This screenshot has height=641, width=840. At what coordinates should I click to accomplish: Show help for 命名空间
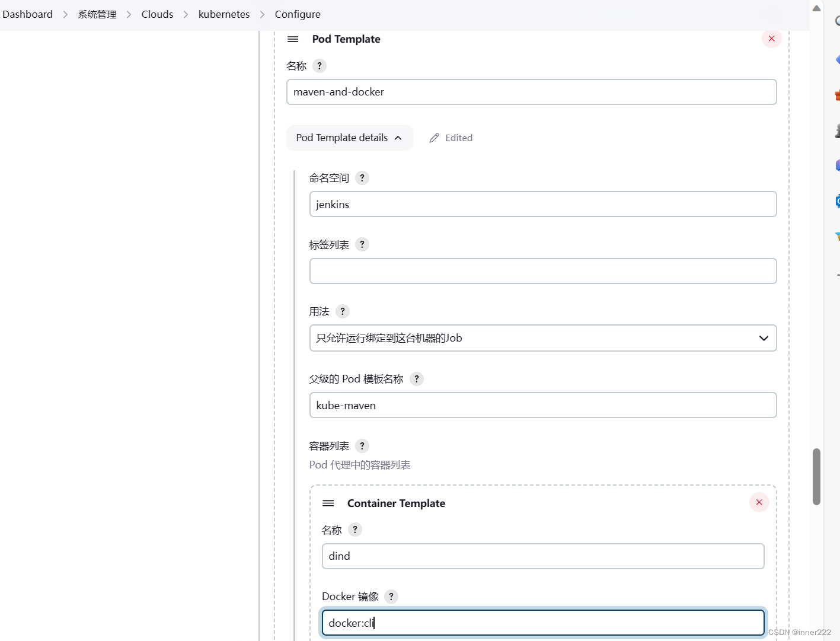362,178
